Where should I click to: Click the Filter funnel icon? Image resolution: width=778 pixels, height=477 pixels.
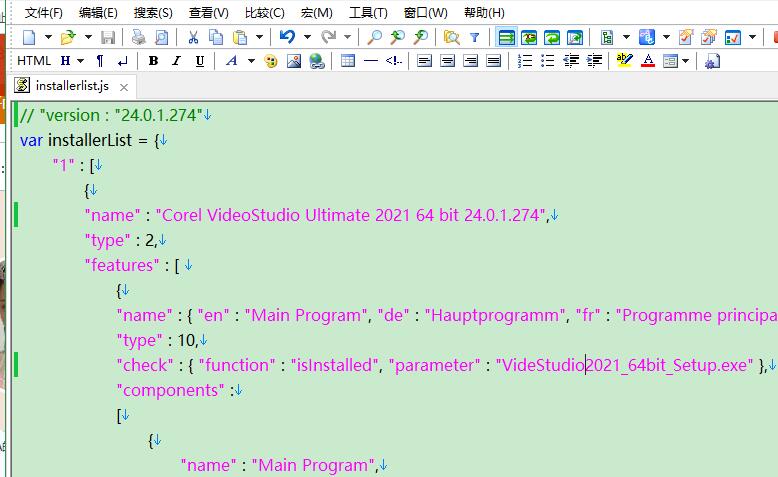475,37
